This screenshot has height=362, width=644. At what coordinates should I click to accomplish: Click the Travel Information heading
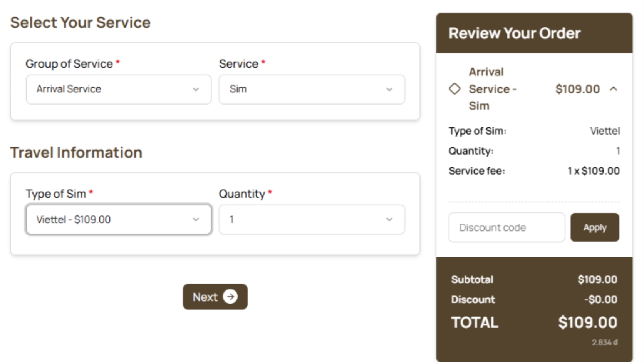point(76,153)
